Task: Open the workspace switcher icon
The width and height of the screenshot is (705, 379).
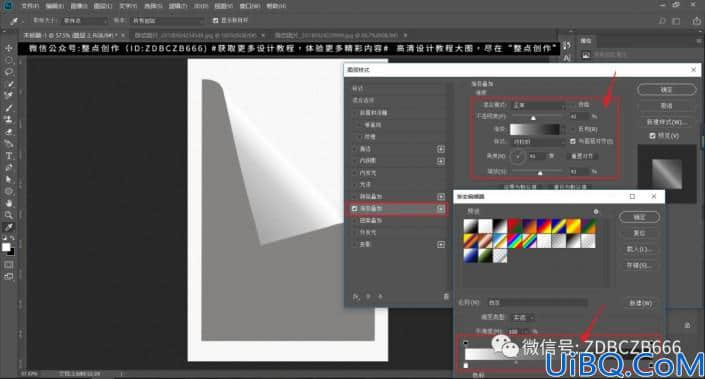Action: click(676, 21)
